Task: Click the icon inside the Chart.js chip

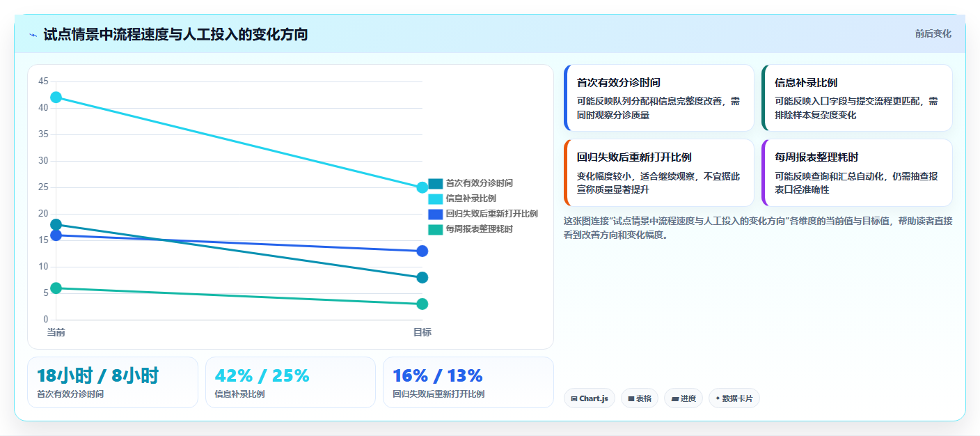Action: coord(574,399)
